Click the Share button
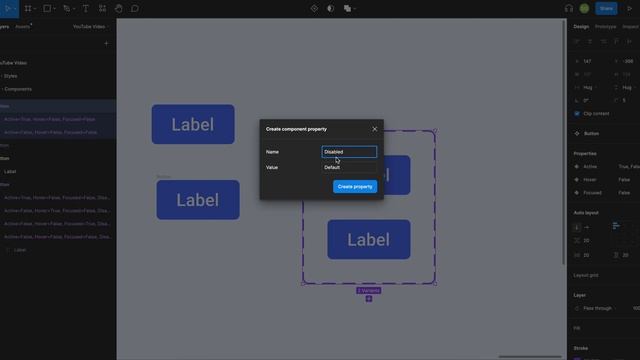 coord(606,8)
